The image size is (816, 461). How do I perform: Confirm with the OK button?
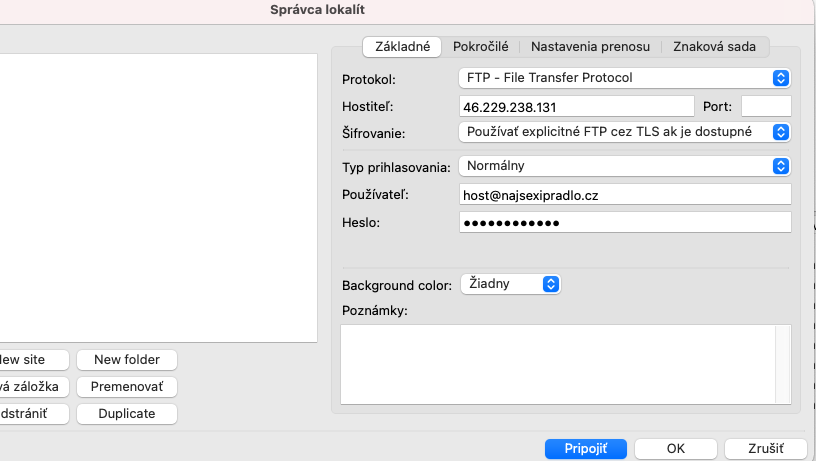(676, 449)
